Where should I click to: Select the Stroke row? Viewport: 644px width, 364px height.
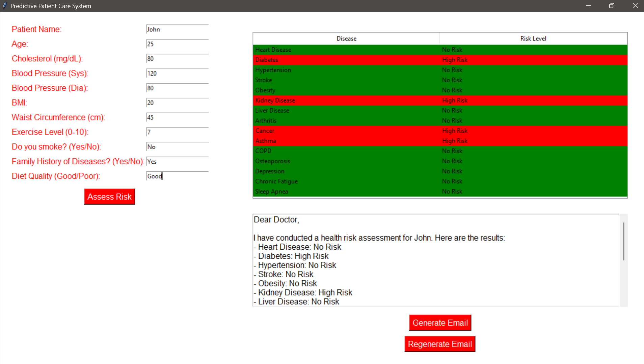[x=440, y=80]
